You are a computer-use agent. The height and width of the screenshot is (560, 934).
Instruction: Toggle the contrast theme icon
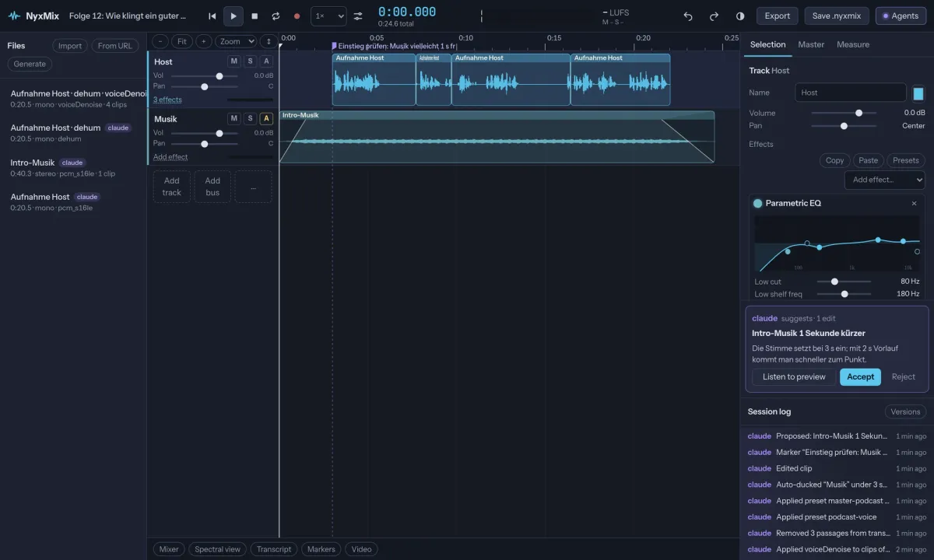740,16
